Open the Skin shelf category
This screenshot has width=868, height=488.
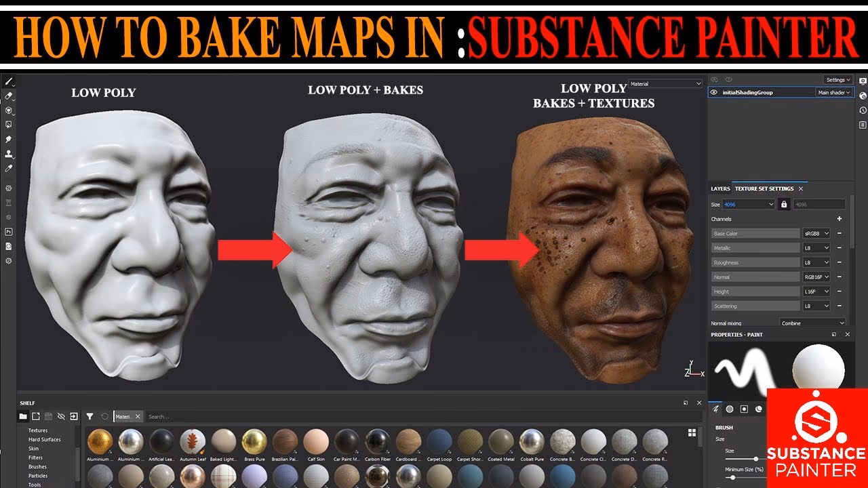click(x=33, y=449)
